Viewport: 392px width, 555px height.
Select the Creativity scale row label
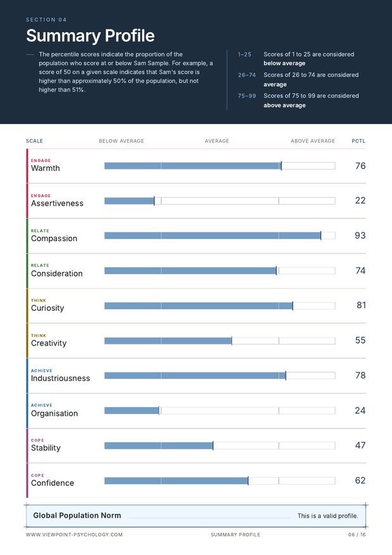click(49, 344)
